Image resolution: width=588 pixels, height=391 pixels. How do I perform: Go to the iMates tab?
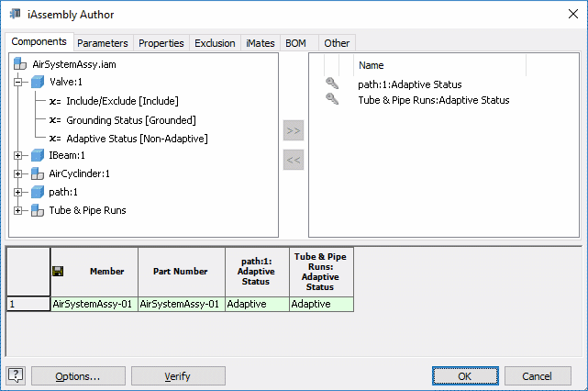tap(261, 43)
